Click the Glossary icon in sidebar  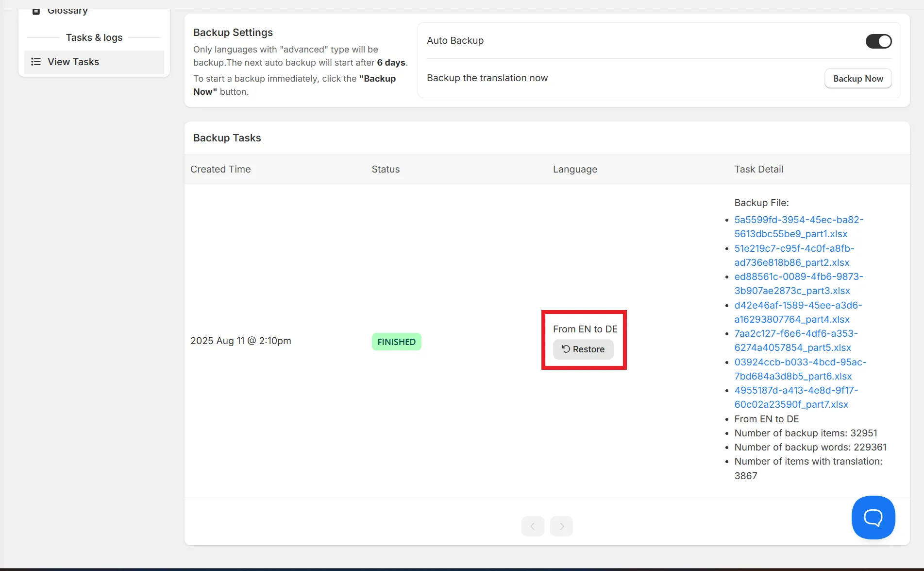36,12
